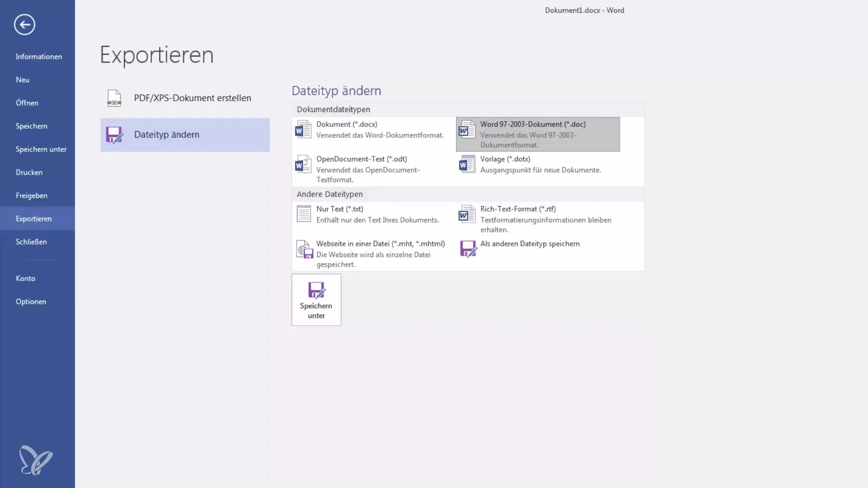Select the Vorlage (.dotx) icon
This screenshot has width=868, height=488.
coord(467,164)
